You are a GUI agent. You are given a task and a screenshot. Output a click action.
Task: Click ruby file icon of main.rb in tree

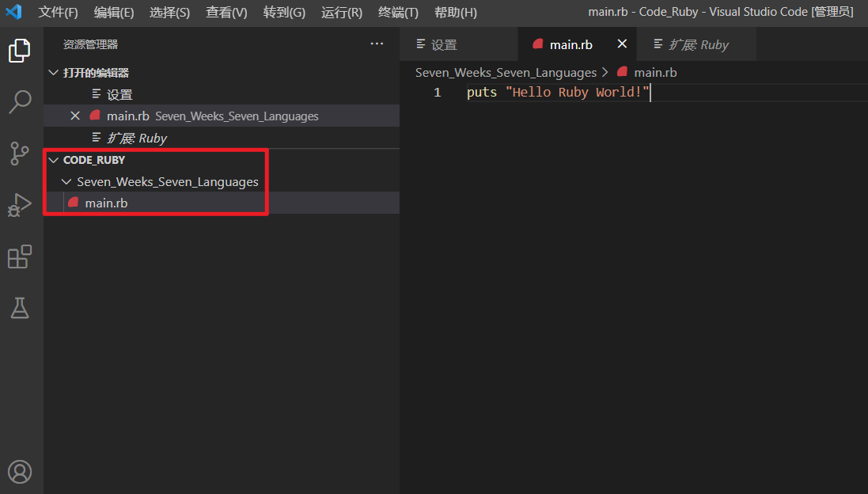pyautogui.click(x=73, y=202)
